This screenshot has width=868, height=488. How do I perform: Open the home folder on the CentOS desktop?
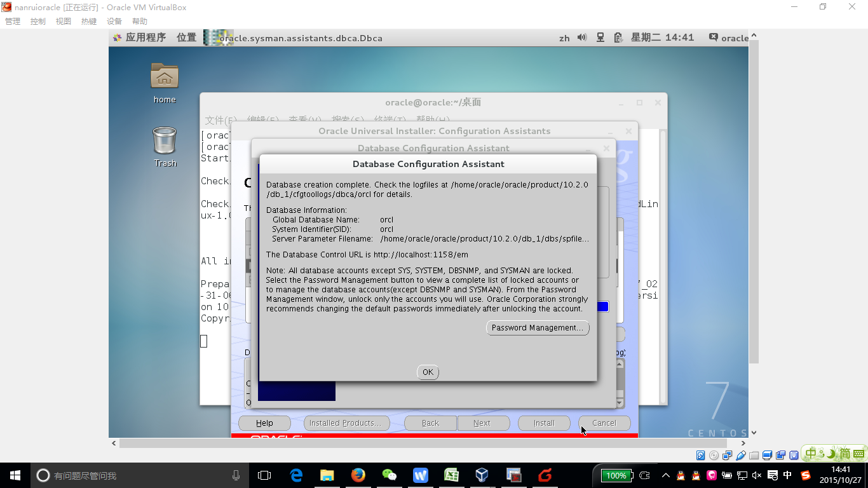[165, 83]
